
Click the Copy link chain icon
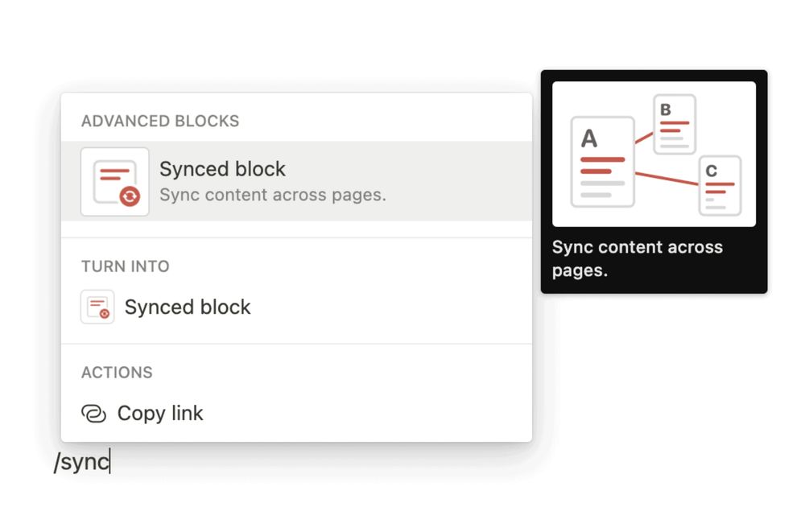coord(94,414)
